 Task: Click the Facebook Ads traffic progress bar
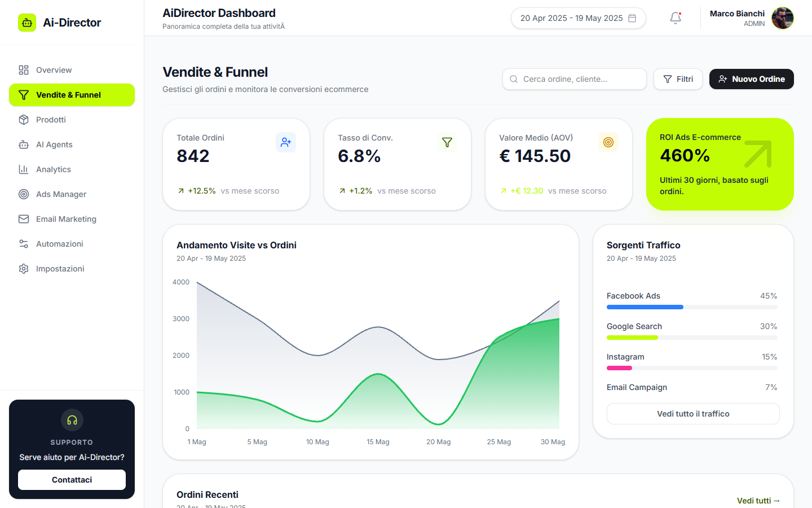(x=692, y=307)
